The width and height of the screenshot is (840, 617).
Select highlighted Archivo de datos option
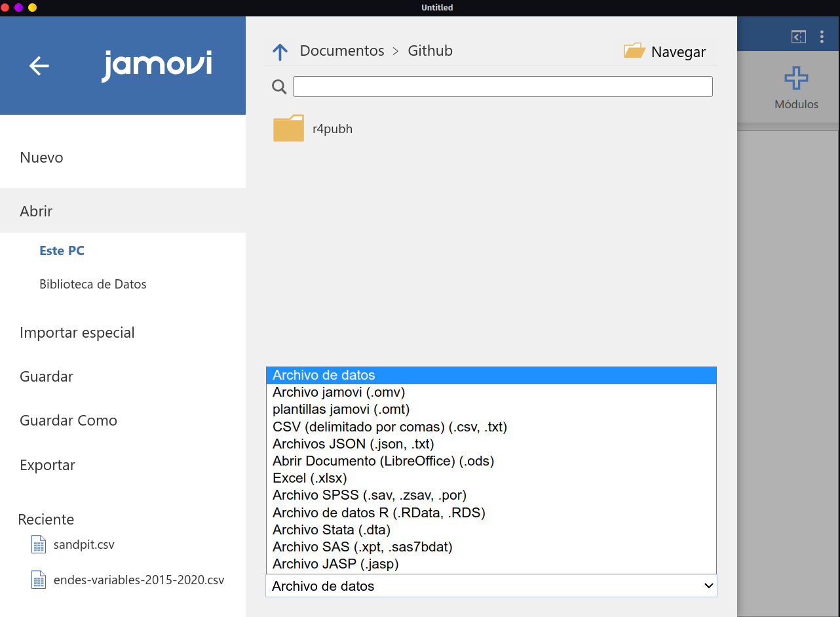tap(491, 376)
